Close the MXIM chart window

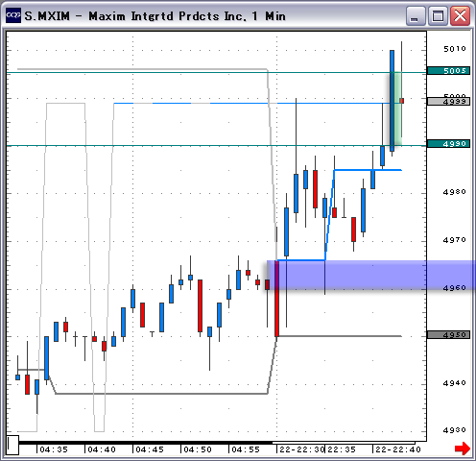click(x=460, y=16)
